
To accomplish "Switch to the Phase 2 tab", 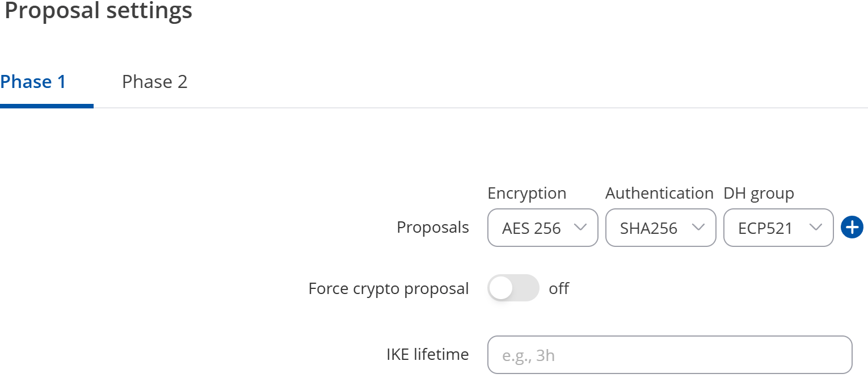I will (x=154, y=81).
